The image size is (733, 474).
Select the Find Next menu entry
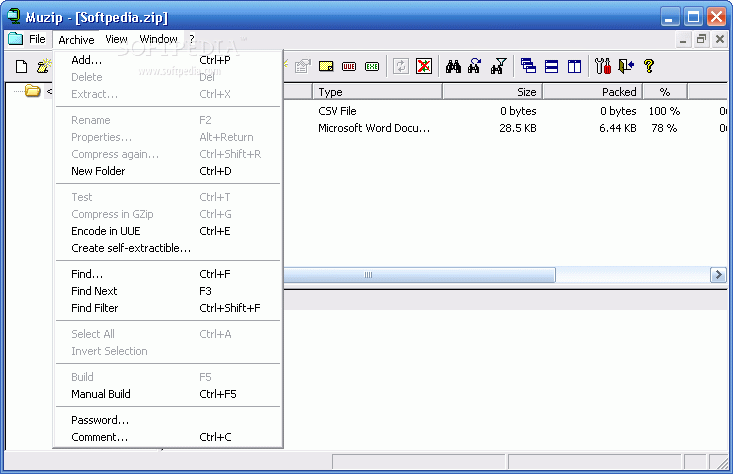click(x=168, y=291)
